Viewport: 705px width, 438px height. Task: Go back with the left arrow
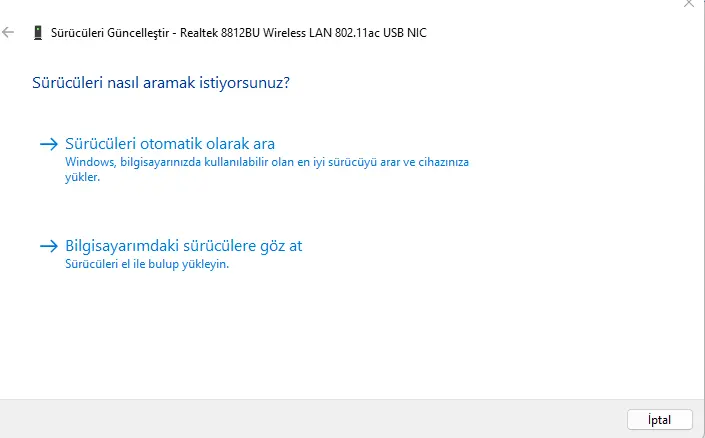(x=8, y=32)
